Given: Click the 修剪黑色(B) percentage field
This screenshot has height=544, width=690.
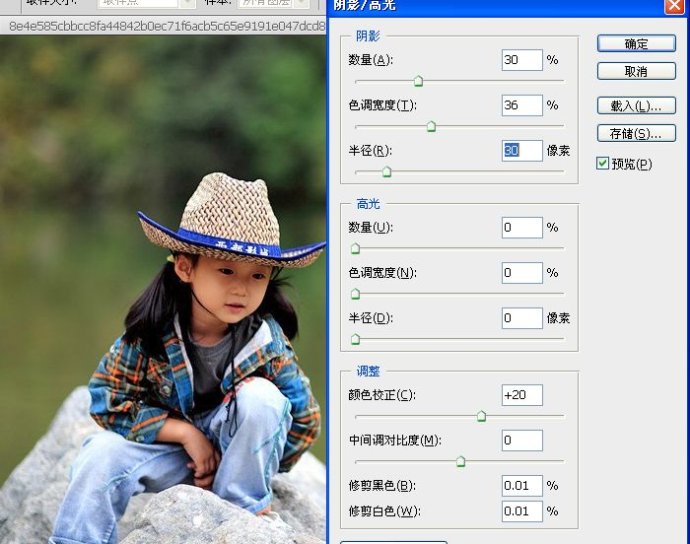Looking at the screenshot, I should (522, 485).
